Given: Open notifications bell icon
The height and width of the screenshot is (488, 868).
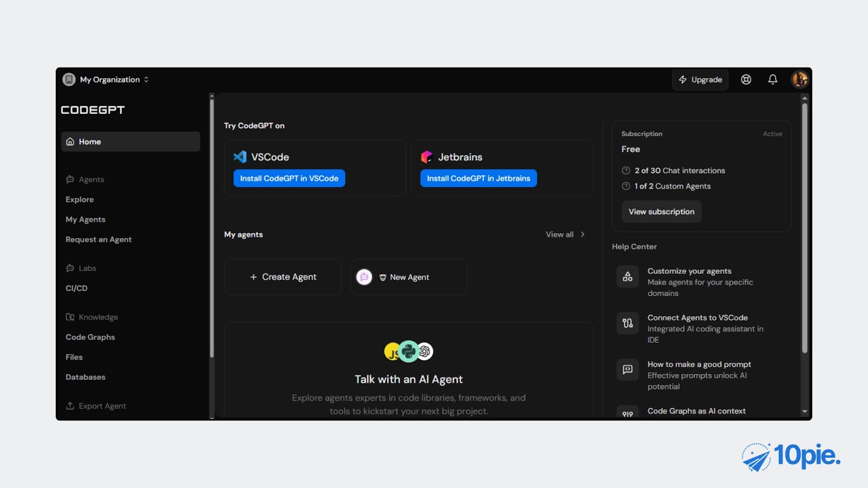Looking at the screenshot, I should click(773, 80).
